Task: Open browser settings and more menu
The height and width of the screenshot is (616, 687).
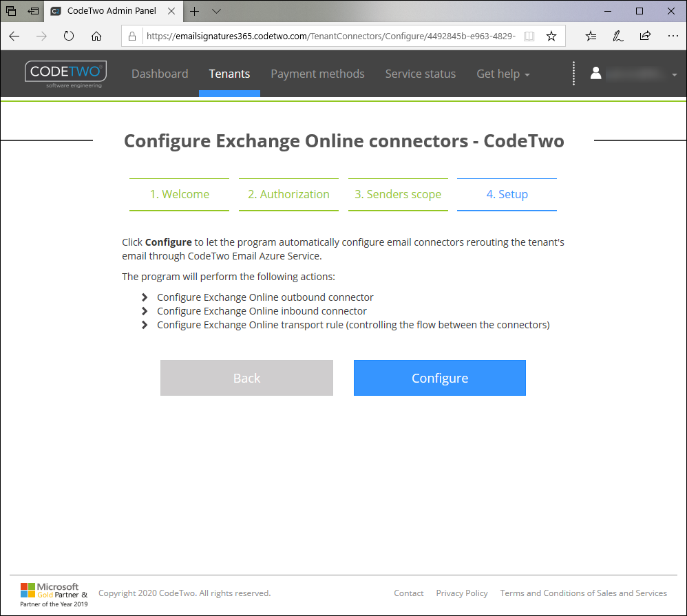Action: 673,36
